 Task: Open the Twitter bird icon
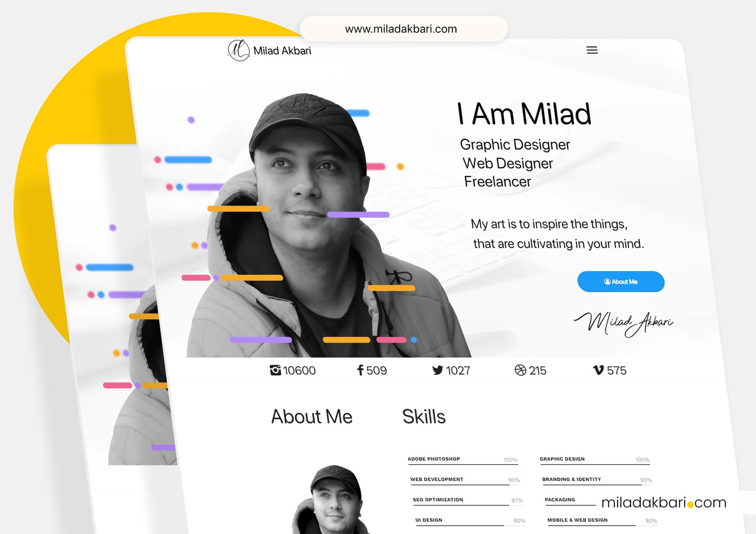pos(438,370)
